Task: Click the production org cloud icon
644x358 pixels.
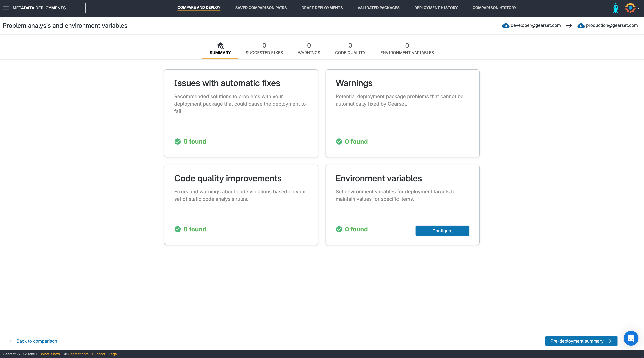Action: (x=581, y=26)
